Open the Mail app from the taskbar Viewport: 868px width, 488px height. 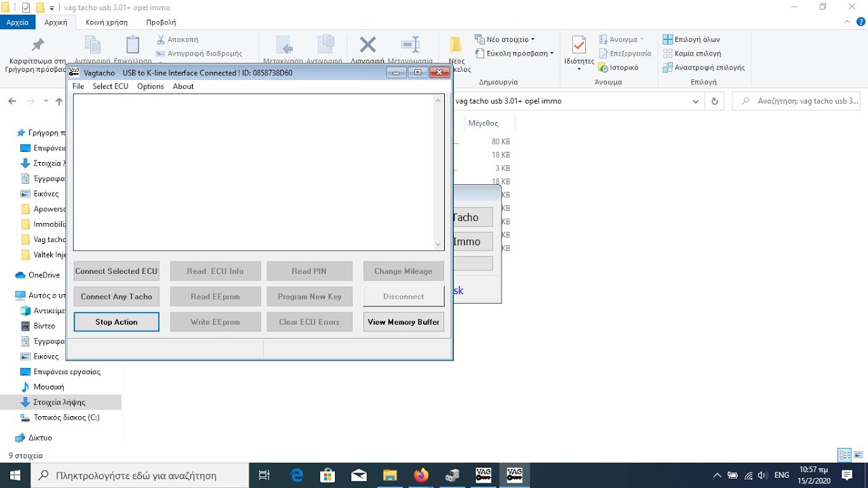[359, 476]
